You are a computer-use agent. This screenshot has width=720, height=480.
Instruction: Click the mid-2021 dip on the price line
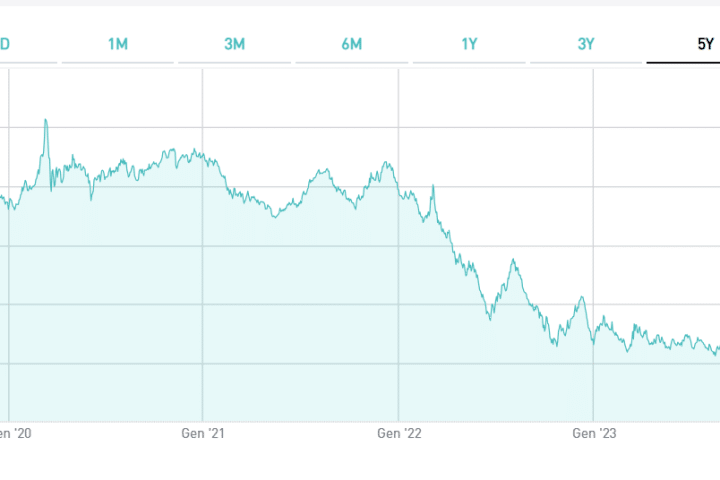(275, 216)
